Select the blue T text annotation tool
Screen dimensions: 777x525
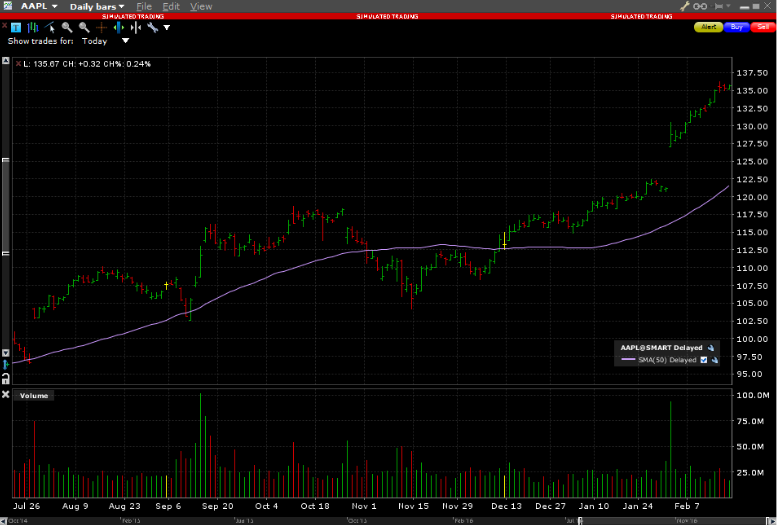pyautogui.click(x=16, y=27)
